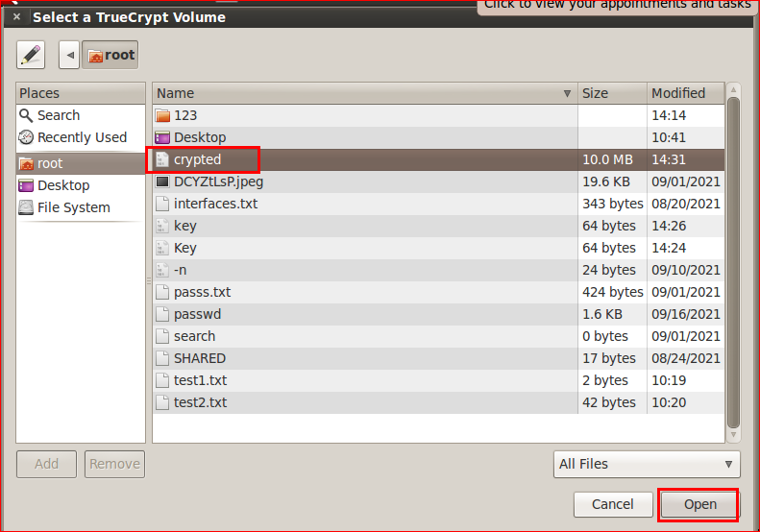
Task: Click the back arrow in the path bar
Action: click(x=70, y=55)
